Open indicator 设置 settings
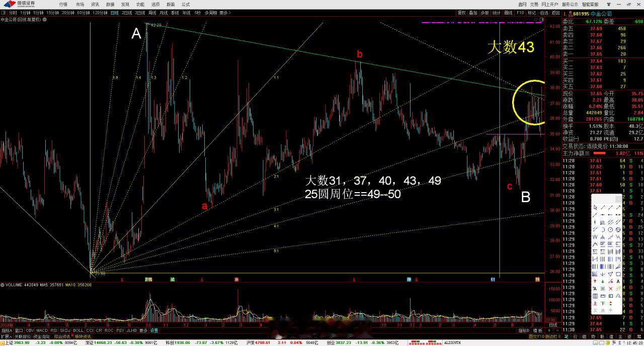 [154, 330]
